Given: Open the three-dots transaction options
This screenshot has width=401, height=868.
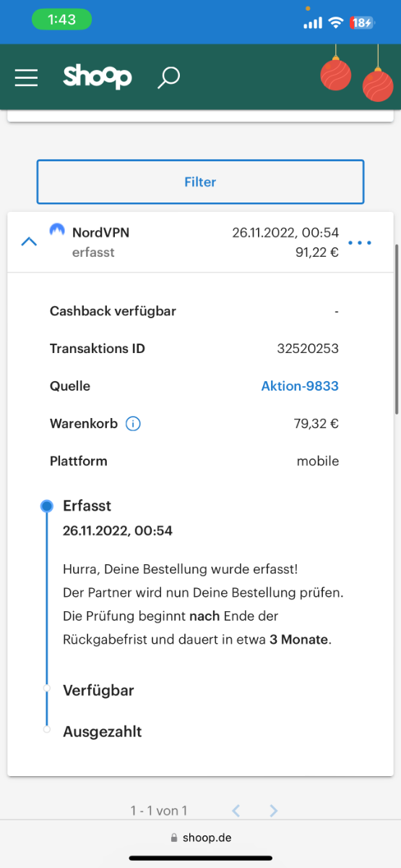Looking at the screenshot, I should [x=360, y=243].
